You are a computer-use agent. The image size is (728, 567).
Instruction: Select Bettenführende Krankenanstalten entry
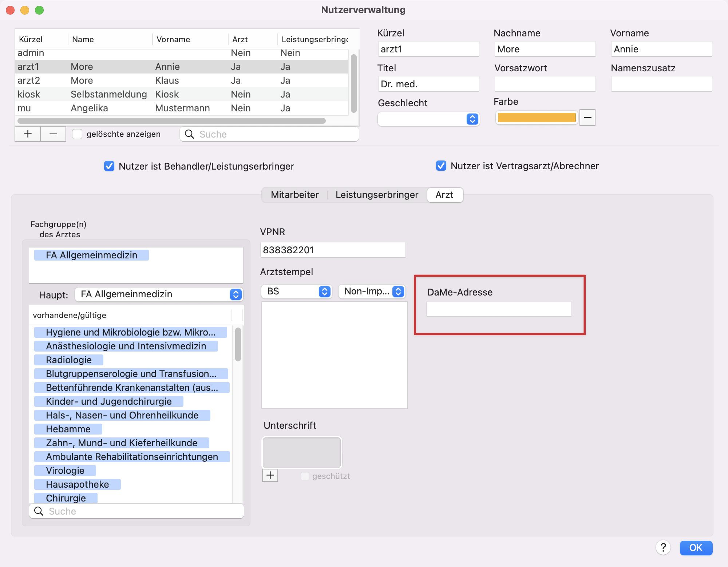[132, 388]
